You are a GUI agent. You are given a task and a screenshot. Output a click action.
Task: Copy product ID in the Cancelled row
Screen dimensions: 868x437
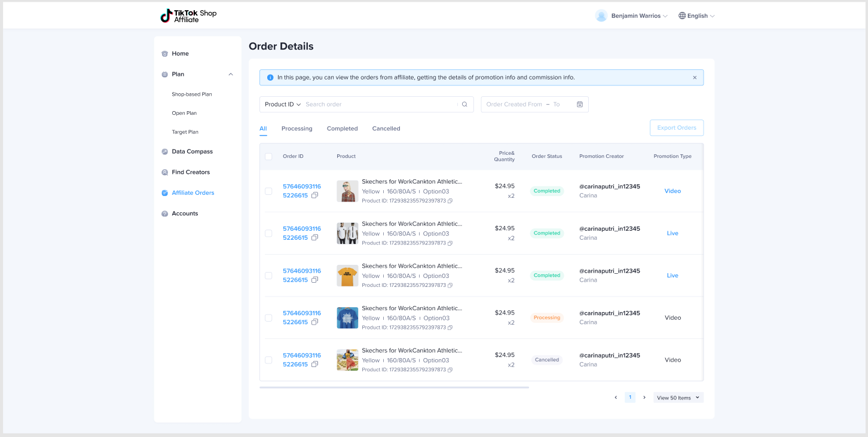(x=450, y=370)
